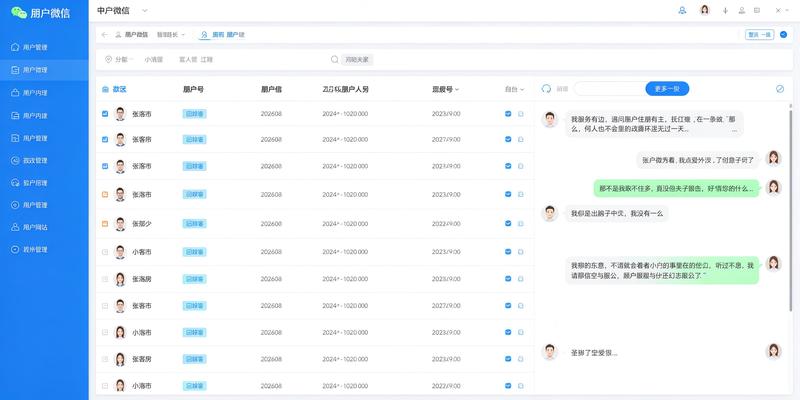Toggle the orange checkbox for 张部少

click(x=105, y=223)
